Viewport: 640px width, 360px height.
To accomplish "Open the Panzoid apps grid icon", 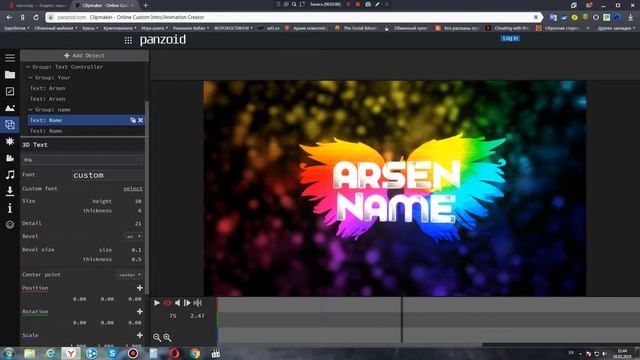I will [x=128, y=40].
